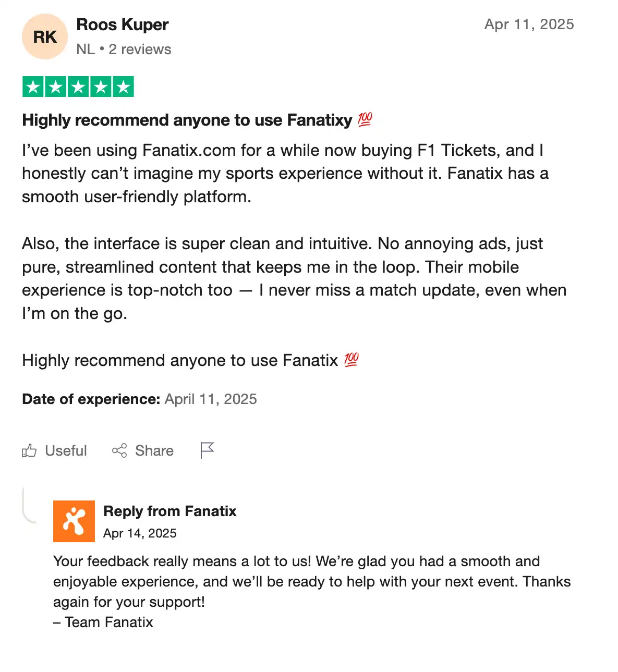Image resolution: width=618 pixels, height=672 pixels.
Task: Click the 2 reviews link
Action: [139, 49]
